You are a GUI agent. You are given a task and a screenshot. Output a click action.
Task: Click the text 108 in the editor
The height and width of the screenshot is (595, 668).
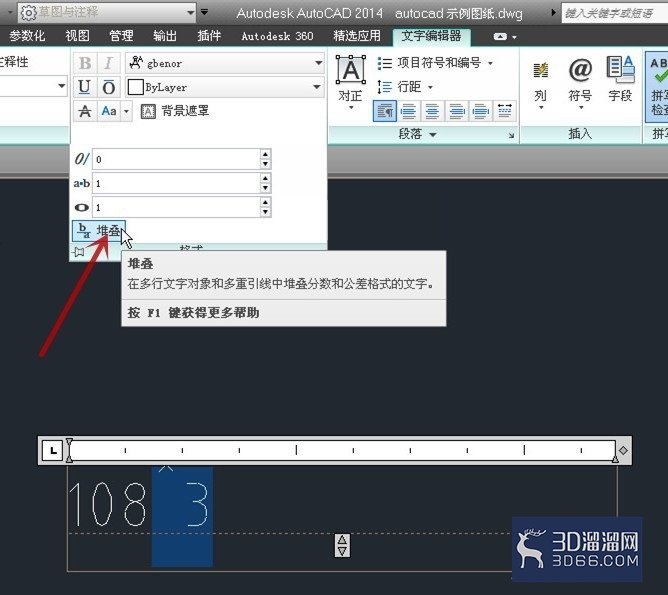click(x=108, y=505)
